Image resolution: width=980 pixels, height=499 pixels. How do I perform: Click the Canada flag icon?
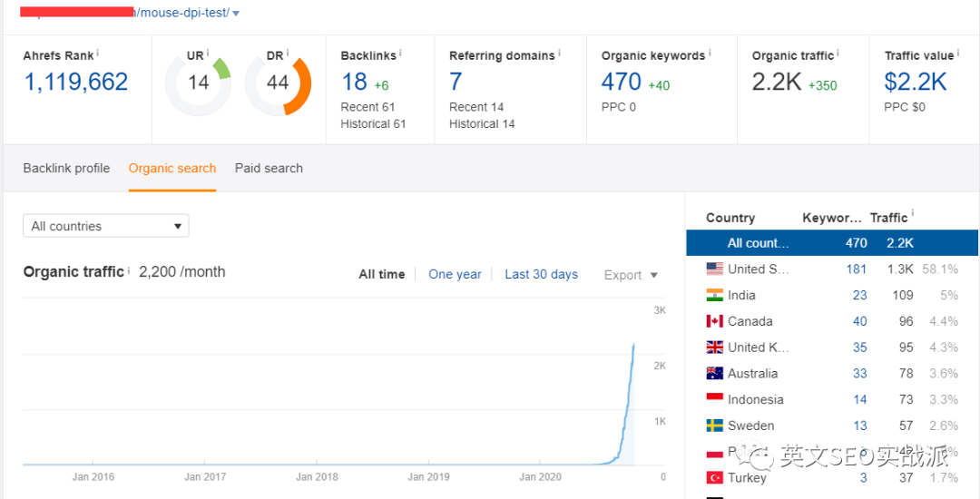click(714, 322)
